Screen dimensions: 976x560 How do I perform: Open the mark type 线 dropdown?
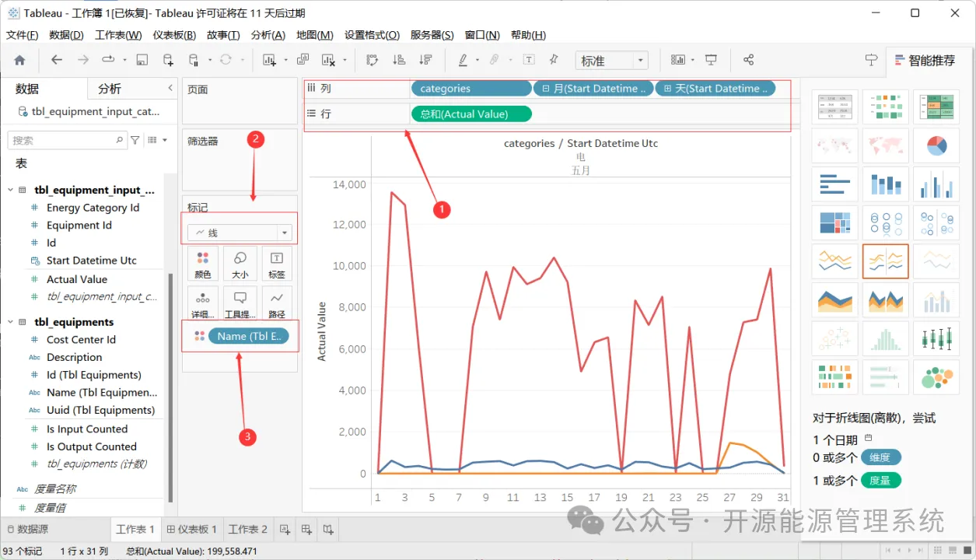(240, 233)
